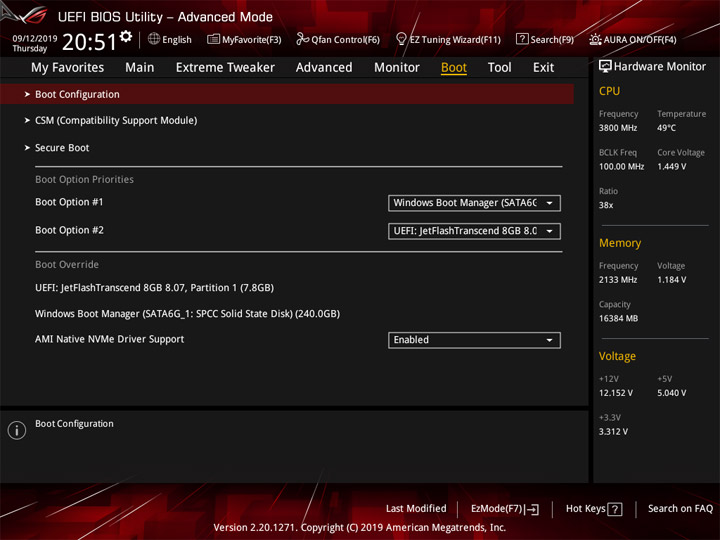Image resolution: width=720 pixels, height=540 pixels.
Task: Boot override Windows Boot Manager SPCC disk
Action: point(187,314)
